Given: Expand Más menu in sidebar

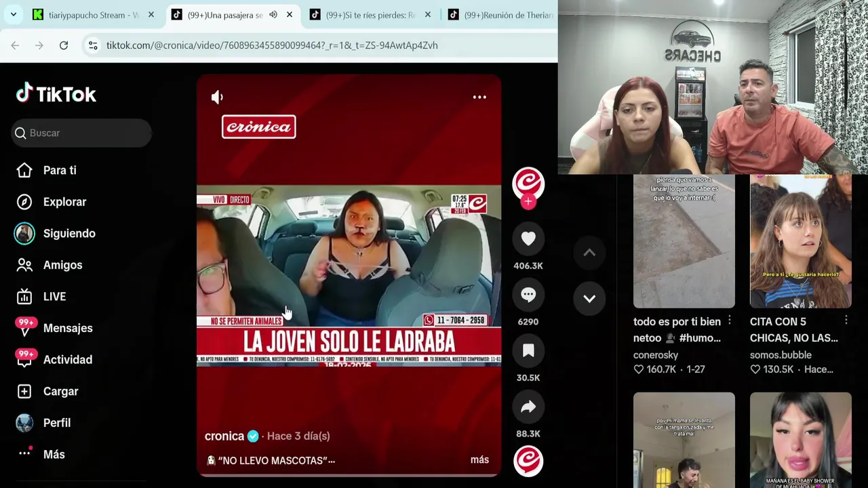Looking at the screenshot, I should [54, 454].
